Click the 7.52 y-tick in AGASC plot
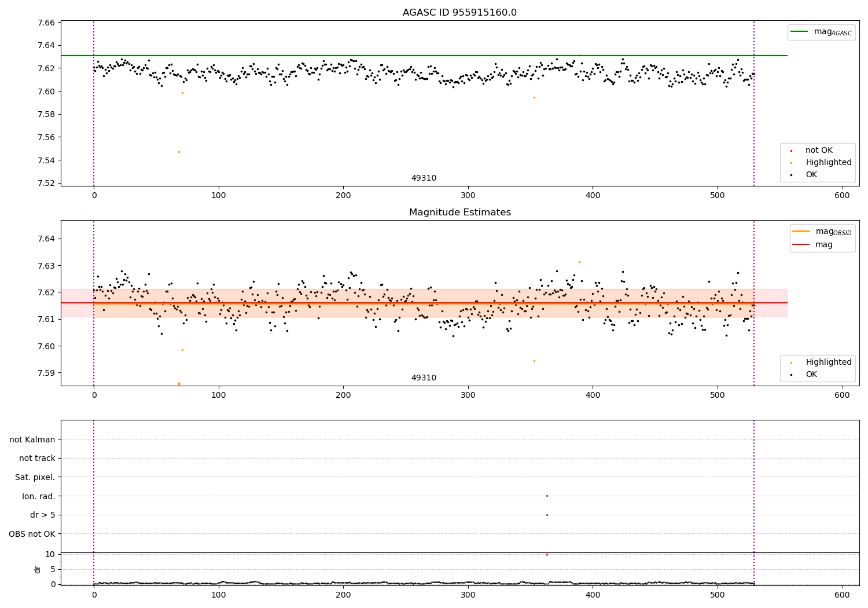The image size is (868, 608). 46,184
